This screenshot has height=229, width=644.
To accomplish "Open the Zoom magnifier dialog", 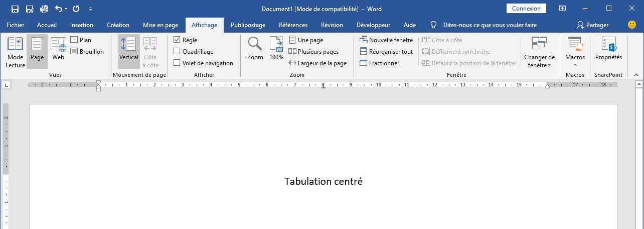I will [x=255, y=49].
